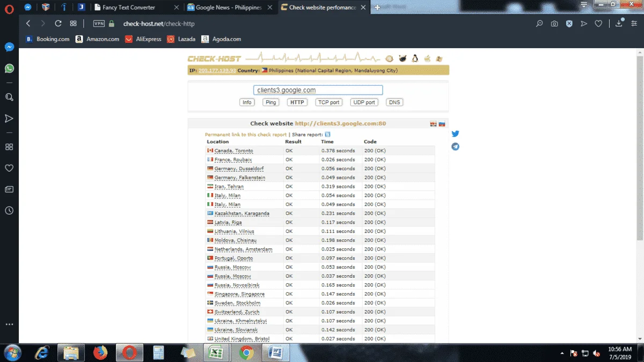Click the Info check button
Screen dimensions: 644x362
click(x=247, y=102)
